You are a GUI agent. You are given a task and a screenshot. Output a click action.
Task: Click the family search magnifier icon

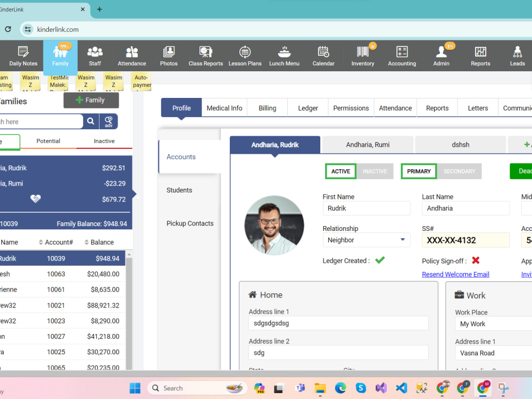pyautogui.click(x=90, y=121)
